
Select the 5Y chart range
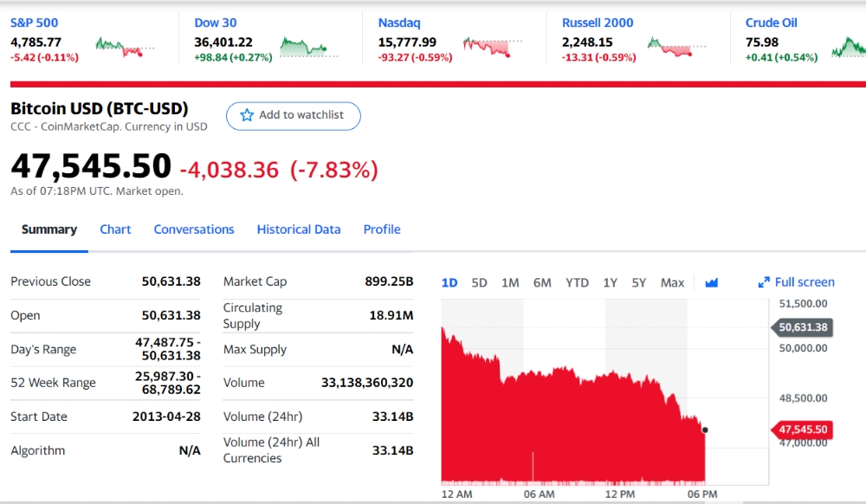639,282
